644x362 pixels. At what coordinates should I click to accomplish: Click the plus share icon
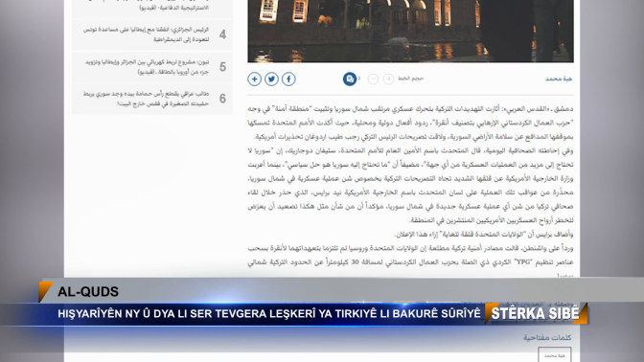click(254, 79)
